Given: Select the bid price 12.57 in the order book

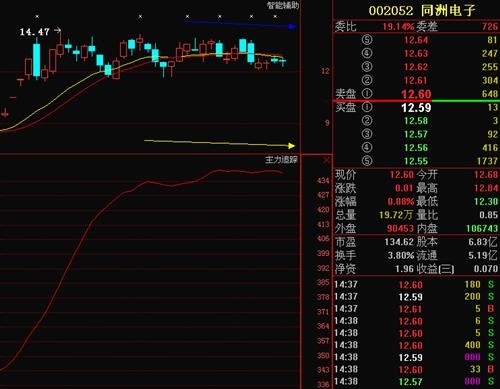Looking at the screenshot, I should 416,134.
